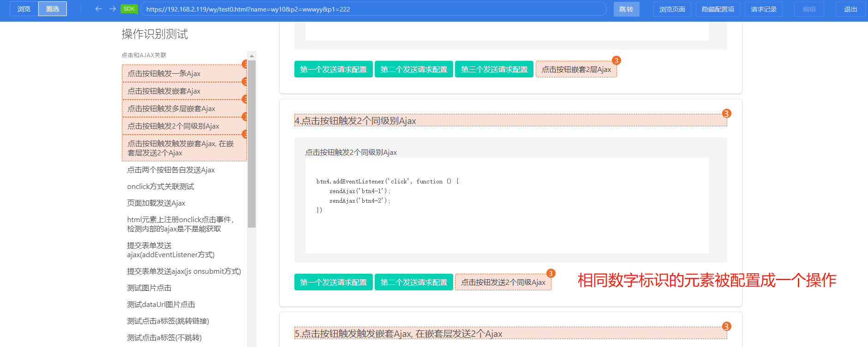868x347 pixels.
Task: Select 点击按钮触发2个同级别Ajax sidebar link
Action: 184,126
